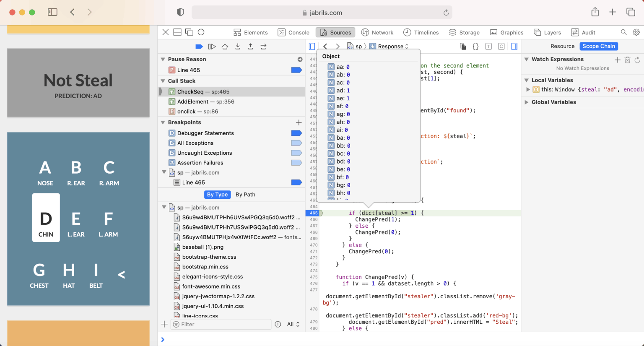Click the element selection crosshair icon
The width and height of the screenshot is (644, 346).
pos(201,32)
